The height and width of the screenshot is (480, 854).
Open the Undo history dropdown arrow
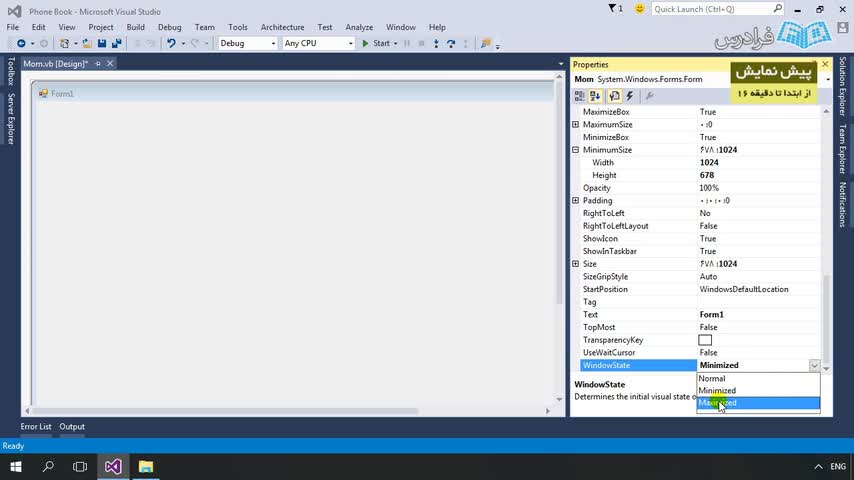(183, 44)
